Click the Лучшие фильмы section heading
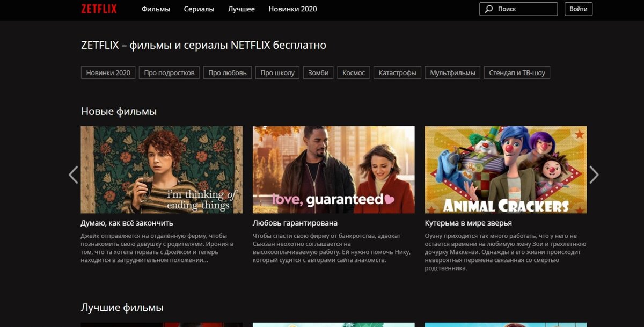 point(122,308)
